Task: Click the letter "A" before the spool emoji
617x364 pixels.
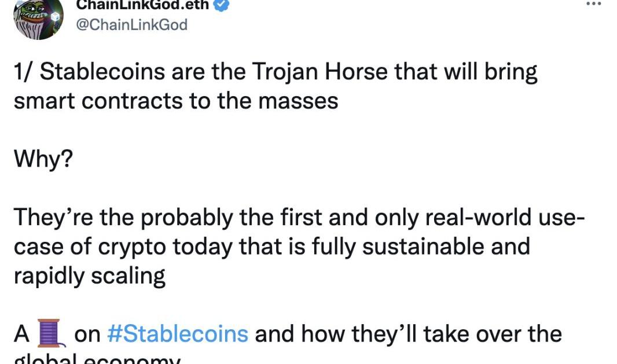Action: [x=22, y=334]
